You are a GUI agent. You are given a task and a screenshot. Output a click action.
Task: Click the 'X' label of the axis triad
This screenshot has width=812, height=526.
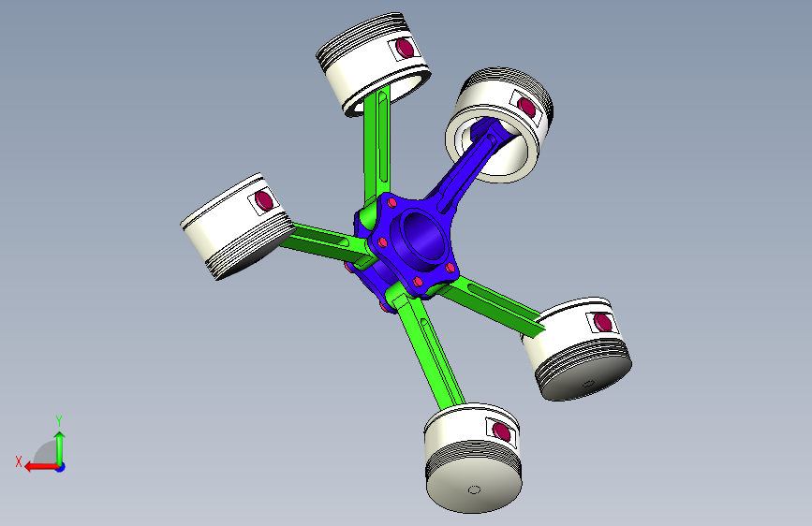tap(19, 461)
